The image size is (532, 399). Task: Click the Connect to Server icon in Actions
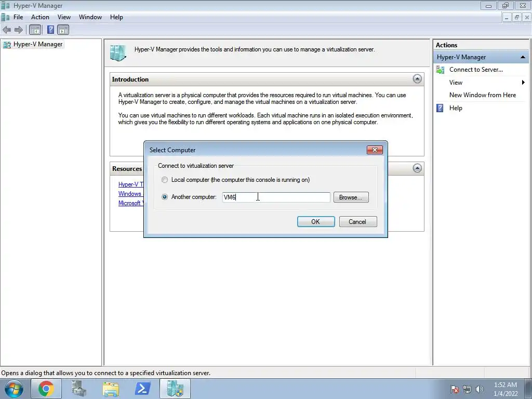pyautogui.click(x=440, y=70)
